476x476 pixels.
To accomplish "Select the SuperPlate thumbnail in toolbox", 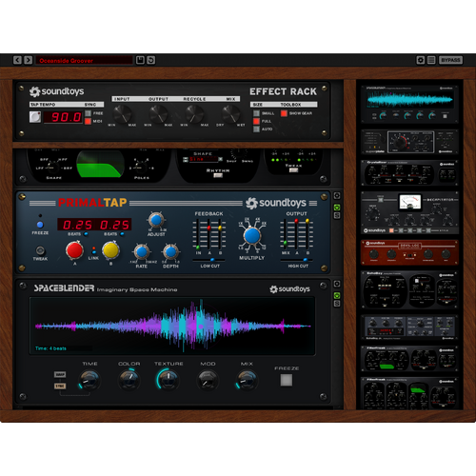I will coord(409,142).
